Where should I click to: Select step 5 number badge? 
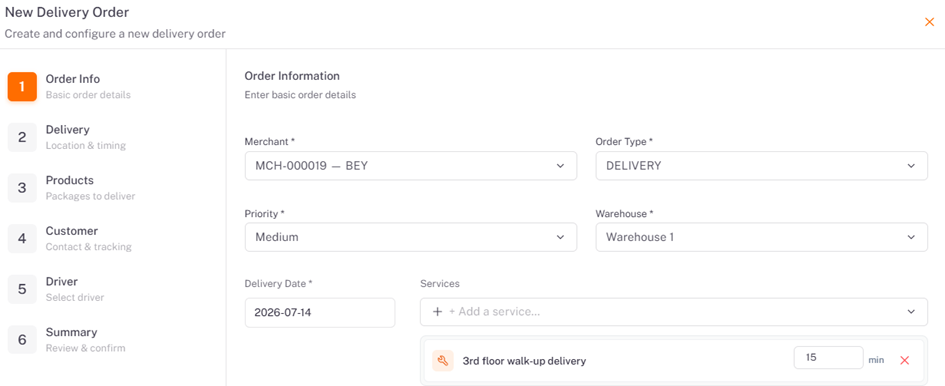pos(22,289)
